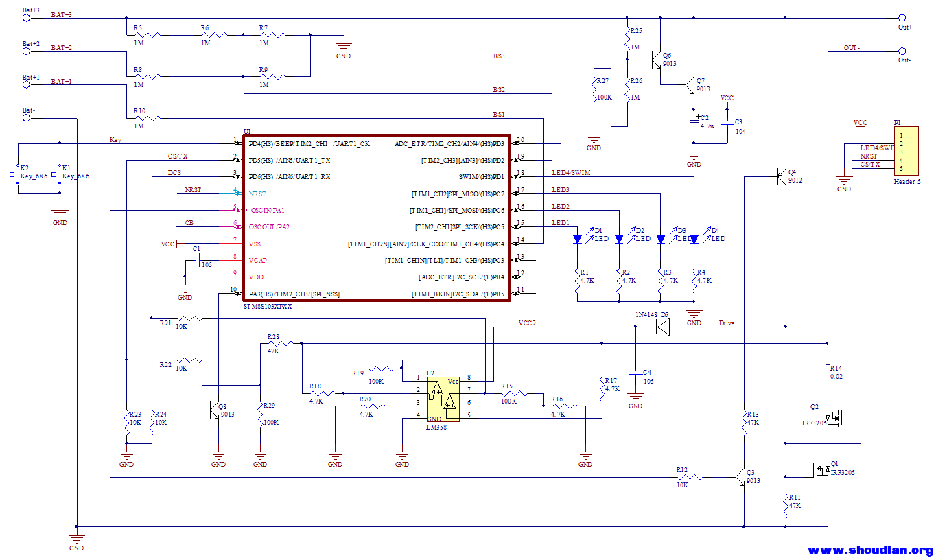Screen dimensions: 936x560
Task: Click the Q1 IRF3205 MOSFET symbol
Action: (821, 469)
